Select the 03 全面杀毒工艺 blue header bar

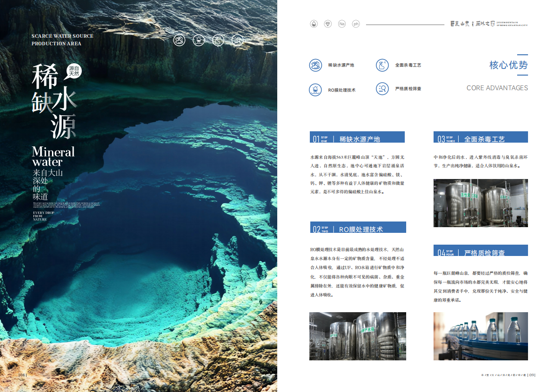coord(480,137)
